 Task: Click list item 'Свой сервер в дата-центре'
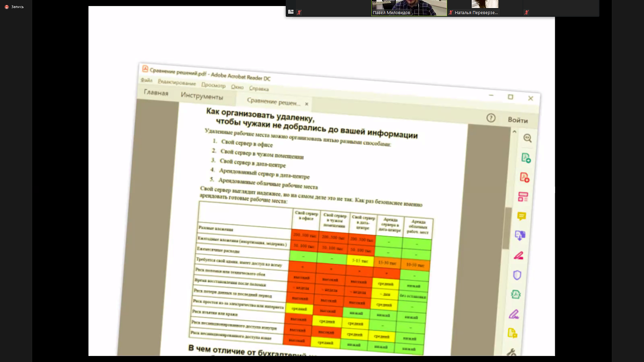point(252,163)
